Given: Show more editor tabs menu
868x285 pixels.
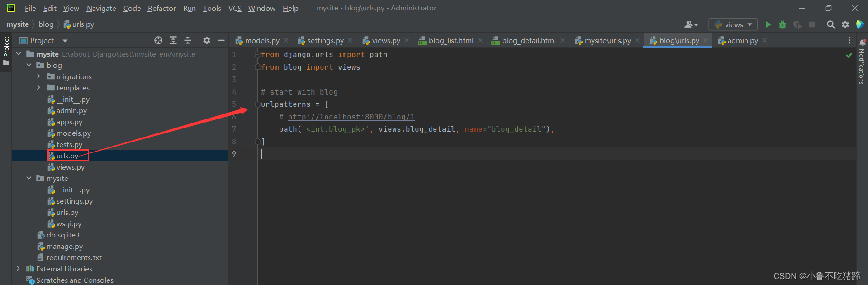Looking at the screenshot, I should click(x=849, y=40).
